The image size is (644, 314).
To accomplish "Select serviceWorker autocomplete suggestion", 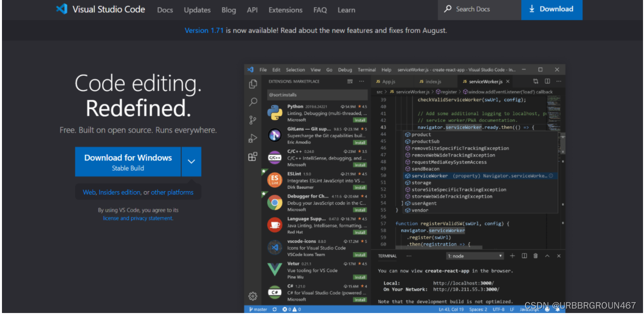I will click(480, 175).
